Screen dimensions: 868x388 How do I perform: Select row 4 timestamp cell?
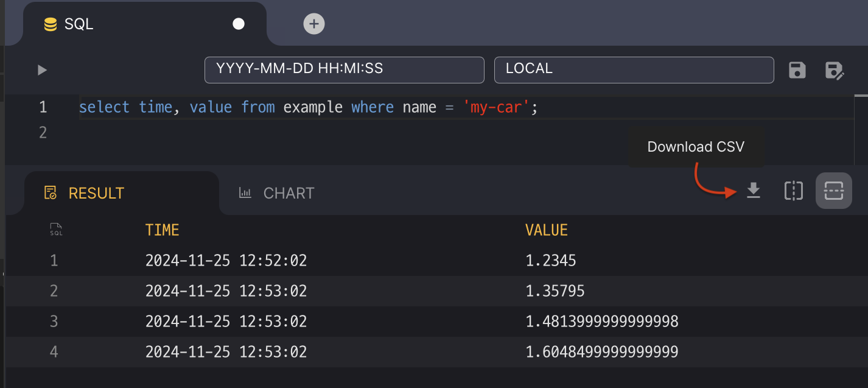[x=226, y=351]
